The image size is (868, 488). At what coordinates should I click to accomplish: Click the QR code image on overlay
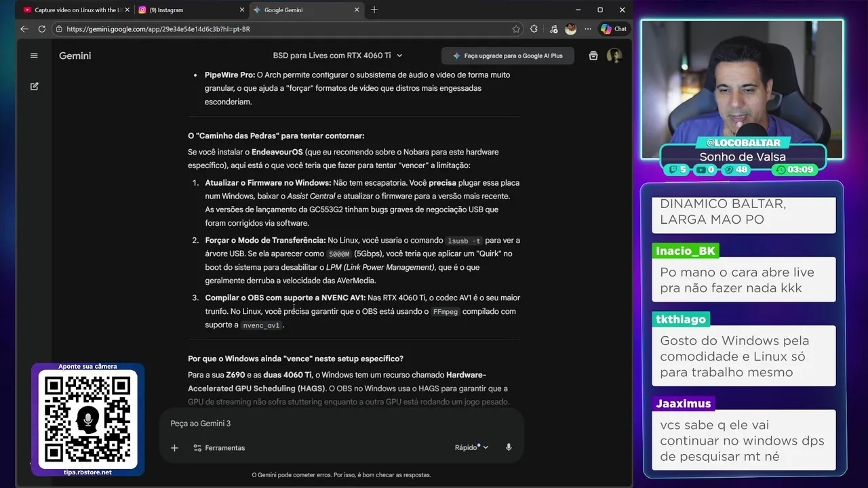pyautogui.click(x=87, y=420)
